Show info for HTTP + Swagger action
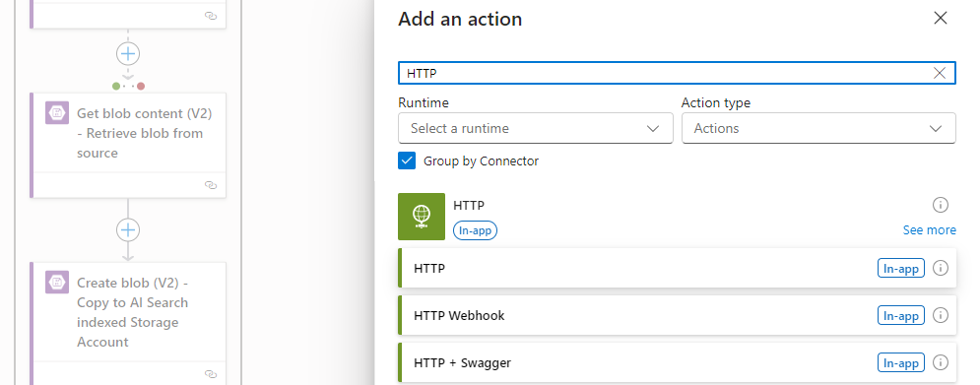Viewport: 980px width, 385px height. coord(940,362)
